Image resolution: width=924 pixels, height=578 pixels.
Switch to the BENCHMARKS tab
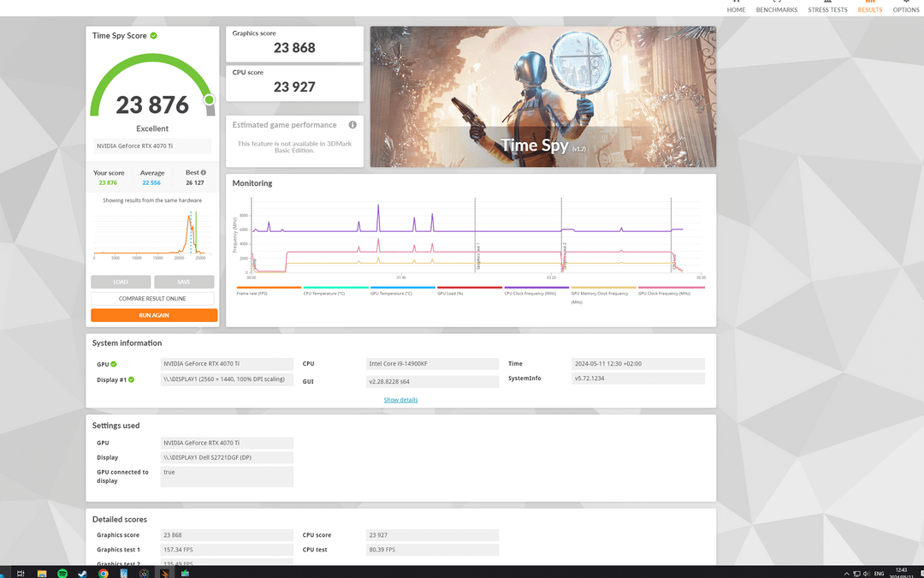click(x=777, y=7)
